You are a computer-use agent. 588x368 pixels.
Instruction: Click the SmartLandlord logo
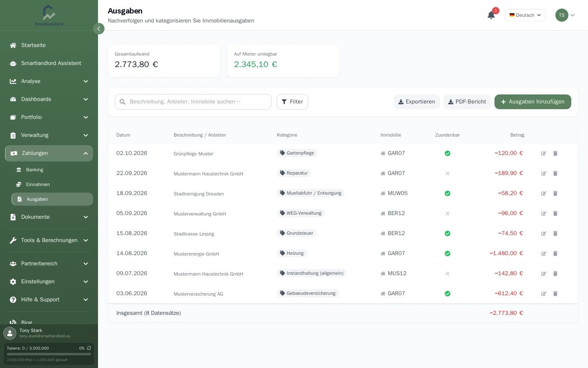point(49,16)
